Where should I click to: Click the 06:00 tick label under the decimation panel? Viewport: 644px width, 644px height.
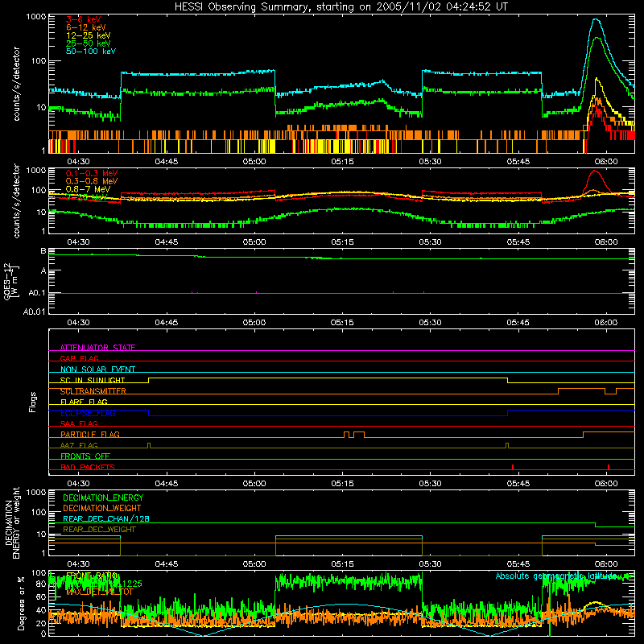(606, 564)
